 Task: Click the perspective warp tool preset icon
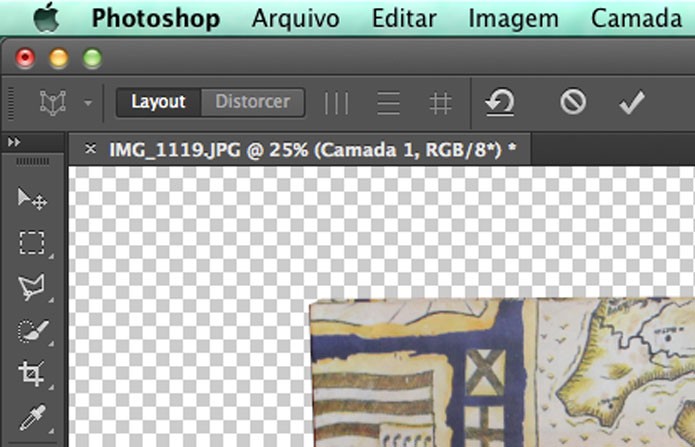click(x=53, y=103)
